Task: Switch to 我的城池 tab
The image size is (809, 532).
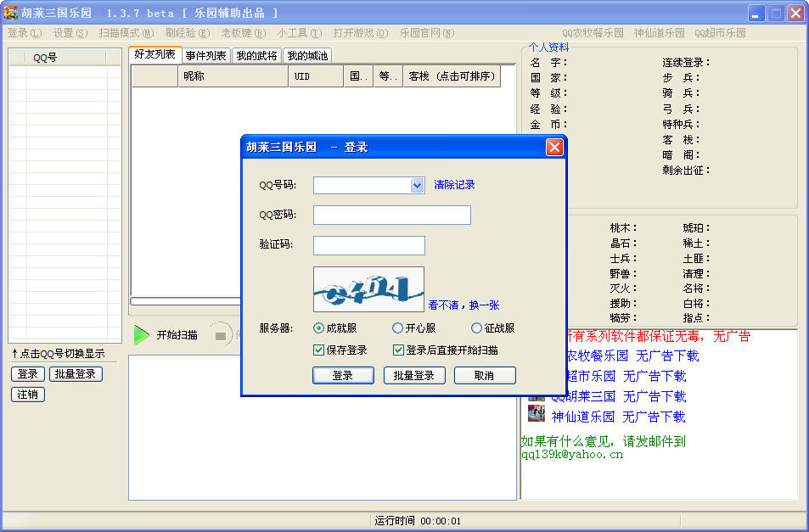Action: tap(307, 56)
